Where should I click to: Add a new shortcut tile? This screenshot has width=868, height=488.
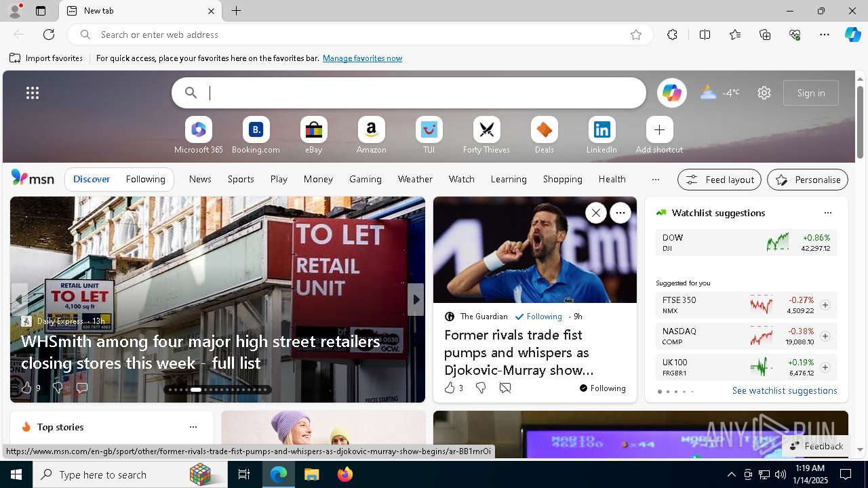(x=659, y=136)
